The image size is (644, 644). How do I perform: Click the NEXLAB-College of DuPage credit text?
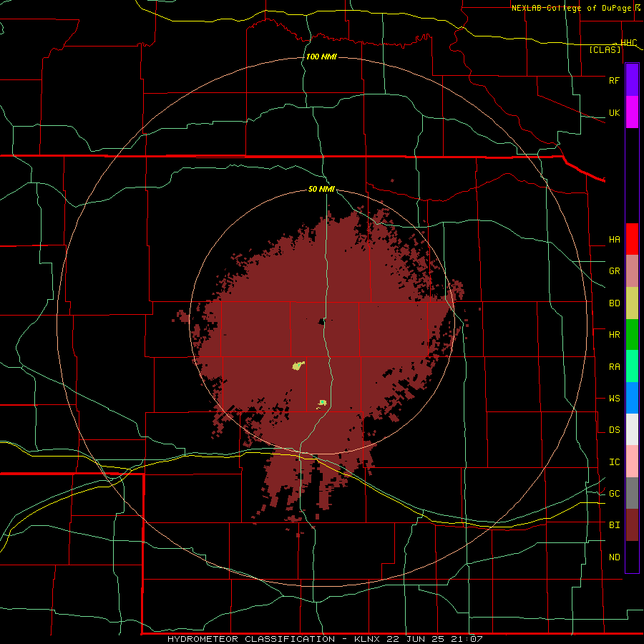coord(572,8)
